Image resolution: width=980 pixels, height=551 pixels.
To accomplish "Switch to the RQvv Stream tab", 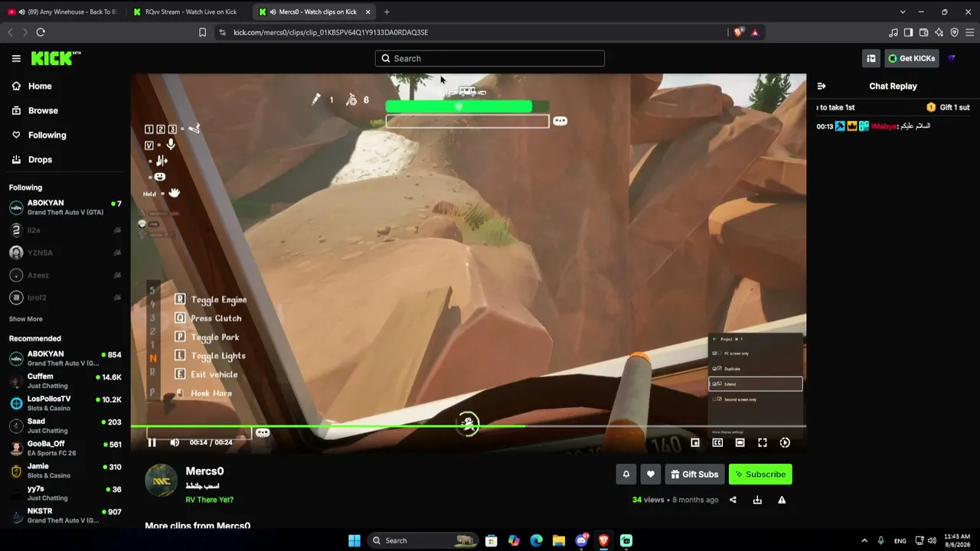I will click(188, 11).
